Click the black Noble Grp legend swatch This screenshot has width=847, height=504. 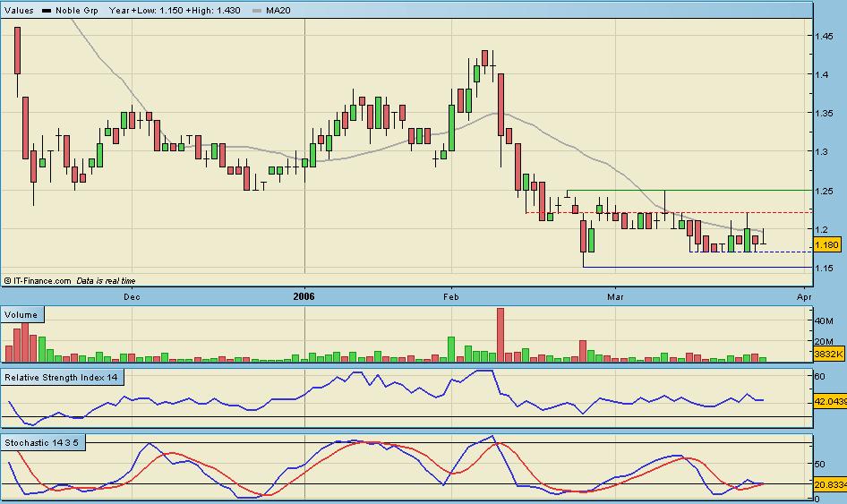pos(47,10)
